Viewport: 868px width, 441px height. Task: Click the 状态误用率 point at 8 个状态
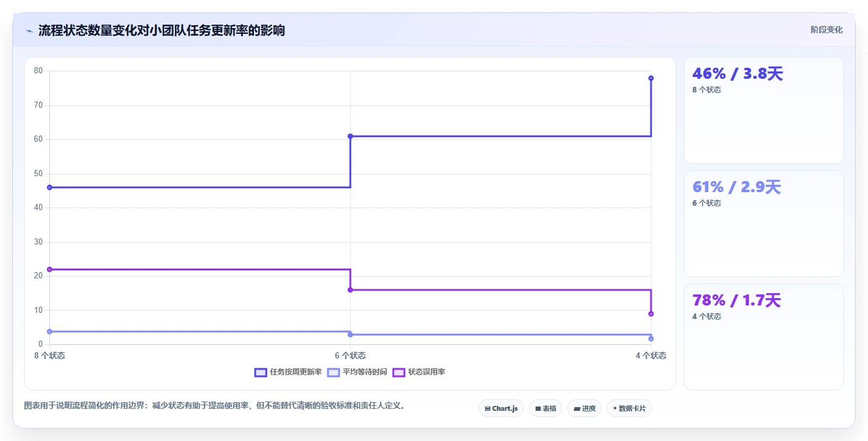[x=49, y=269]
